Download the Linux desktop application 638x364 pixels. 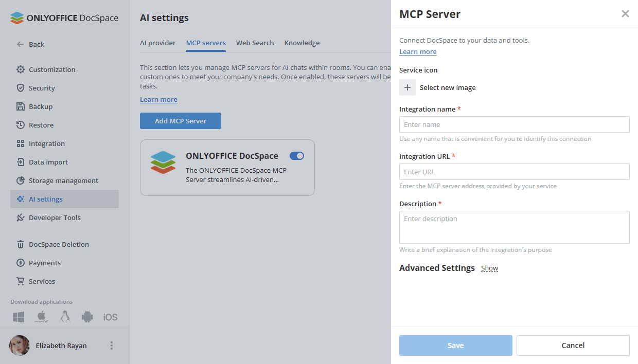(x=64, y=317)
